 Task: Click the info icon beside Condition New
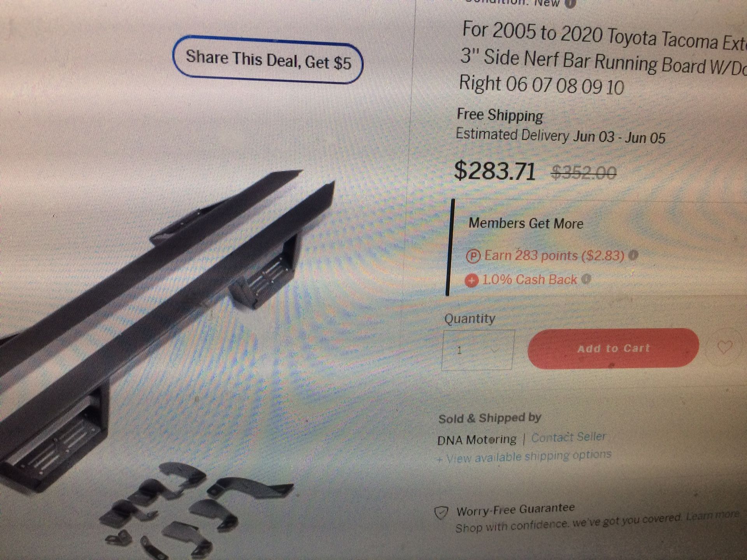[x=570, y=3]
